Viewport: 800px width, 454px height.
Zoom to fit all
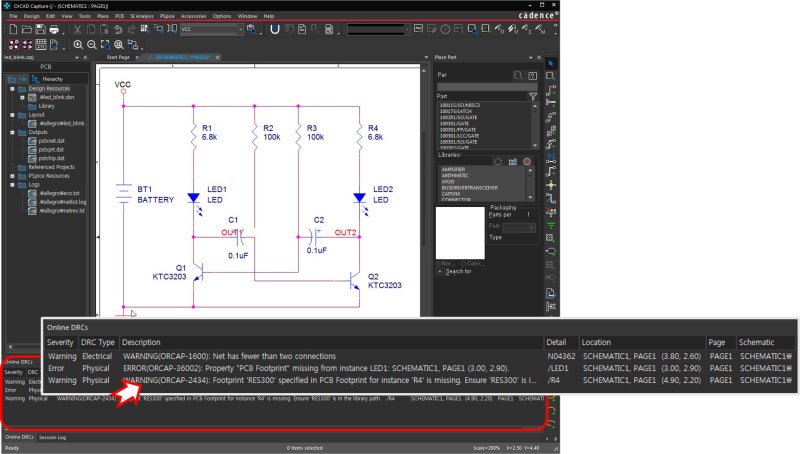tap(119, 45)
